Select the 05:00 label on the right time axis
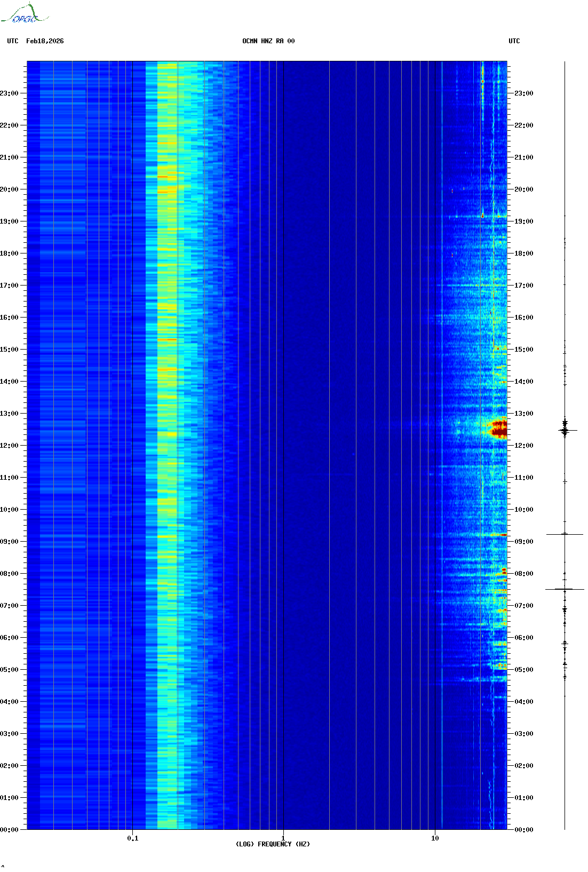 point(523,670)
